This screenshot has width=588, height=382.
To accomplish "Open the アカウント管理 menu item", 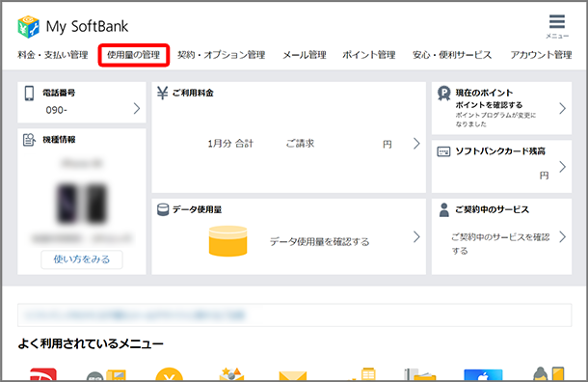I will click(541, 55).
